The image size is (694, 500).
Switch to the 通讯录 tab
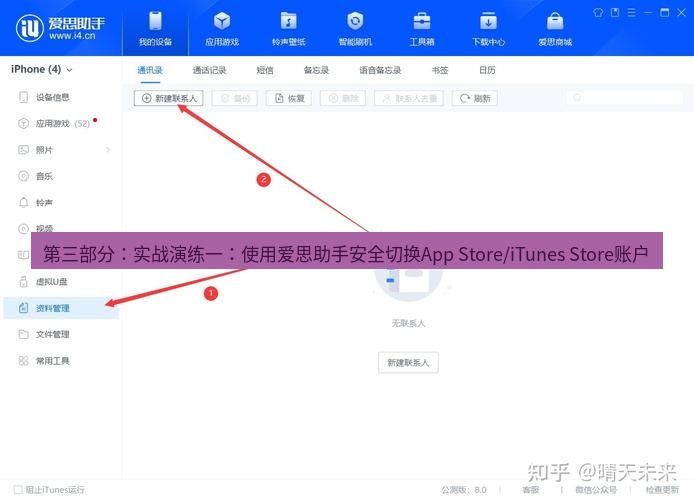point(150,70)
